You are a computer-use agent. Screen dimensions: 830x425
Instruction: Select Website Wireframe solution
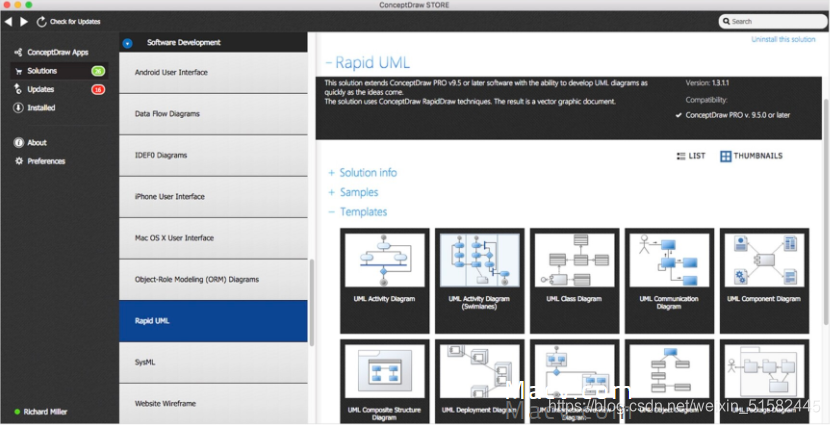[x=213, y=403]
